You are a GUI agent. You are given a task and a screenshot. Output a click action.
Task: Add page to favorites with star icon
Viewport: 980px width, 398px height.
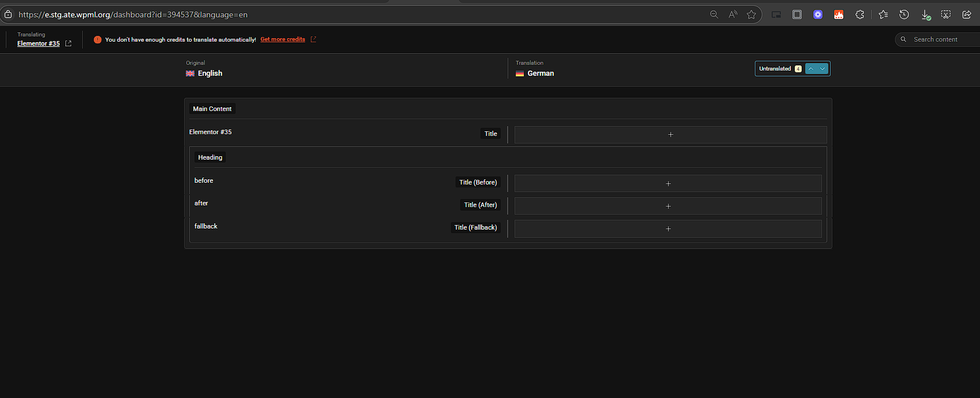tap(751, 14)
